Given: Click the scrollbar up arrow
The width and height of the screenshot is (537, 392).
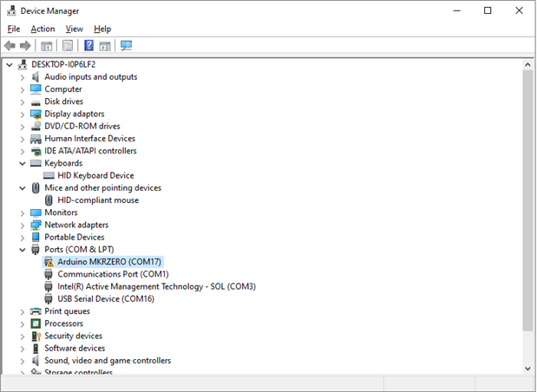Looking at the screenshot, I should (x=527, y=64).
